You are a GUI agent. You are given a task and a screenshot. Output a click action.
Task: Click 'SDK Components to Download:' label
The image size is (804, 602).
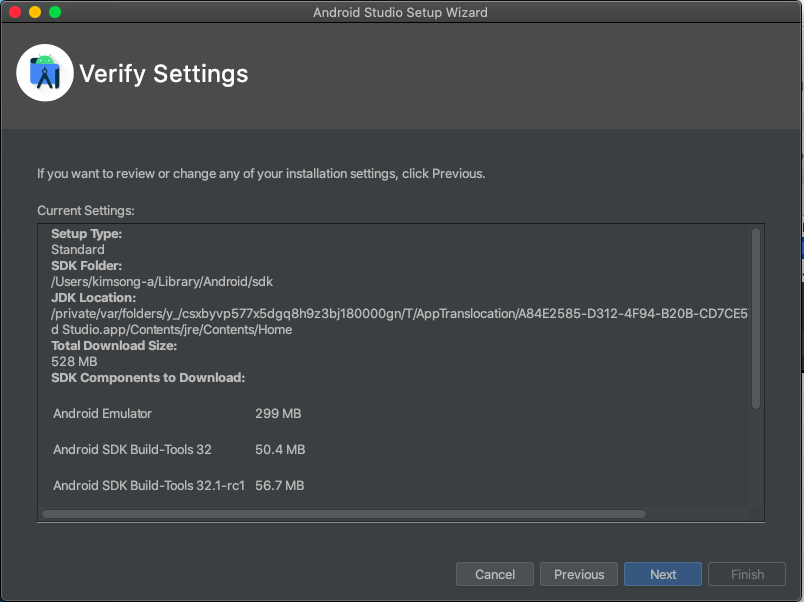click(x=148, y=378)
